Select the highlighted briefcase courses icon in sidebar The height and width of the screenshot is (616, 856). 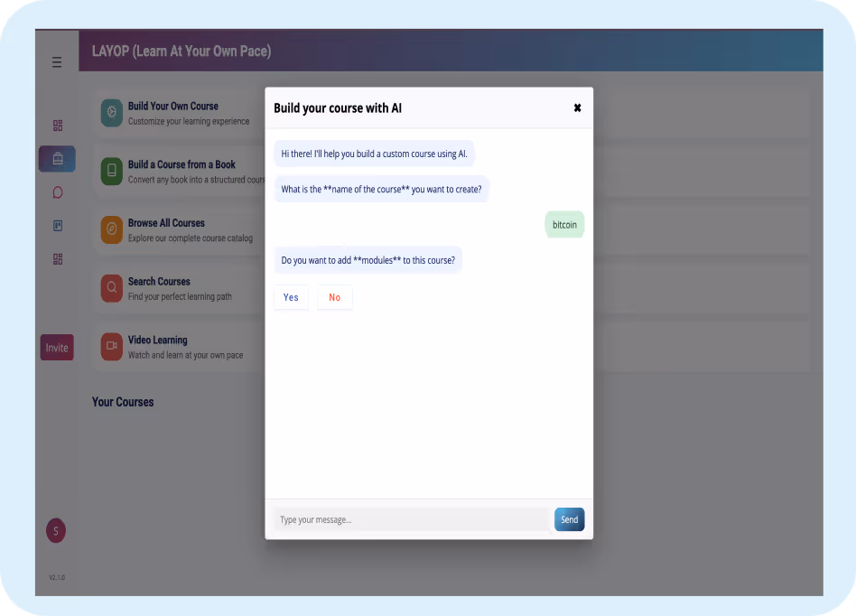pos(57,159)
